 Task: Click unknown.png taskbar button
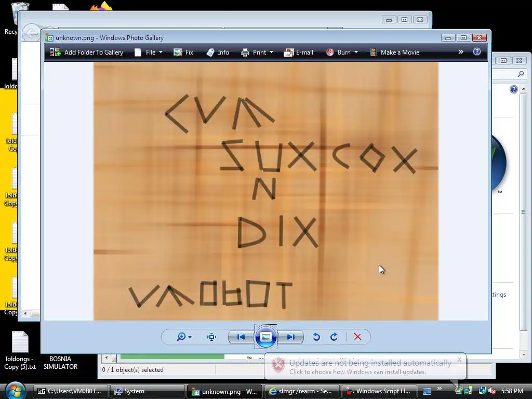[x=225, y=391]
